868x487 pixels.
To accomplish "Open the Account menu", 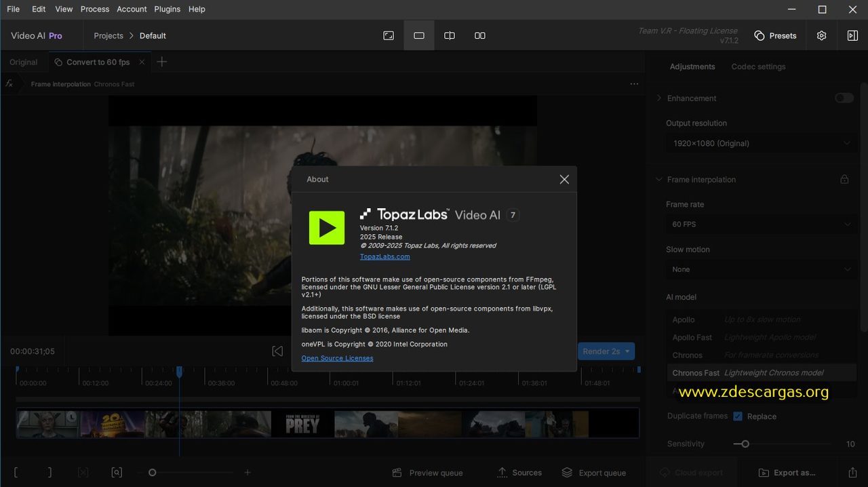I will point(132,9).
